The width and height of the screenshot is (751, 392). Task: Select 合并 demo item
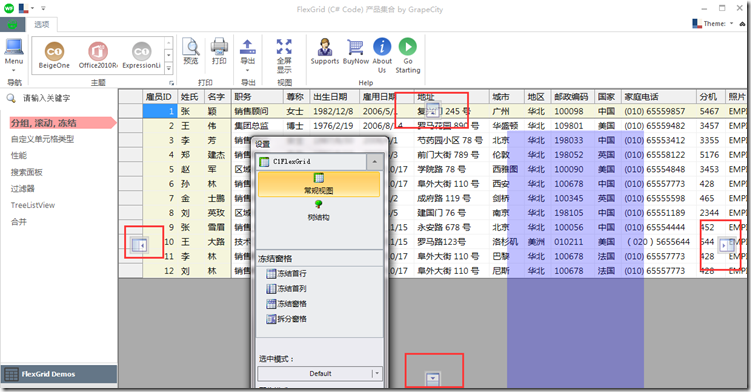(x=19, y=222)
